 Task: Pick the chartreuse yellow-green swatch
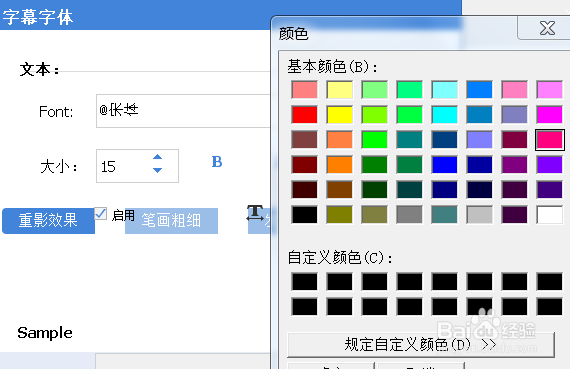[x=374, y=115]
